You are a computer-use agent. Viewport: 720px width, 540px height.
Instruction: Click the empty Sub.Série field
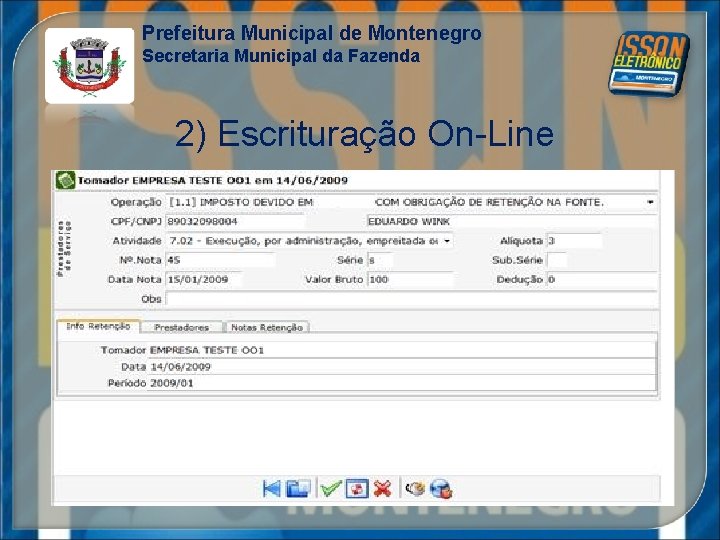(557, 260)
